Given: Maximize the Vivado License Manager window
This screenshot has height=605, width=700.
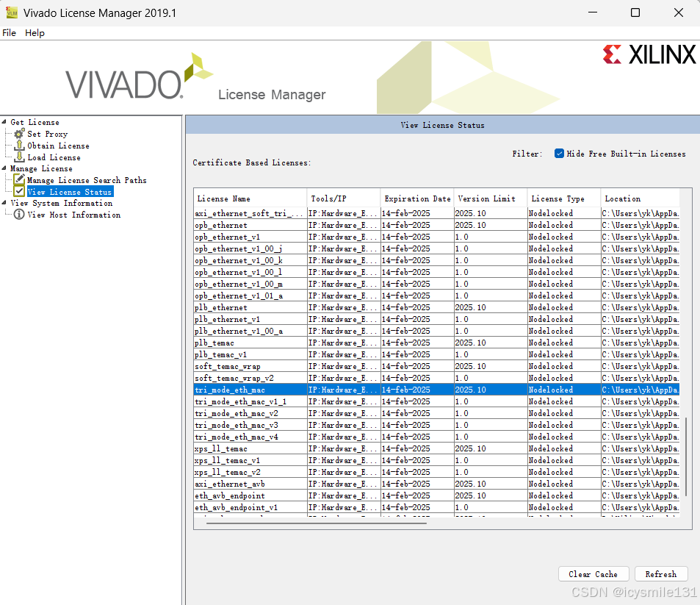Looking at the screenshot, I should [x=635, y=12].
